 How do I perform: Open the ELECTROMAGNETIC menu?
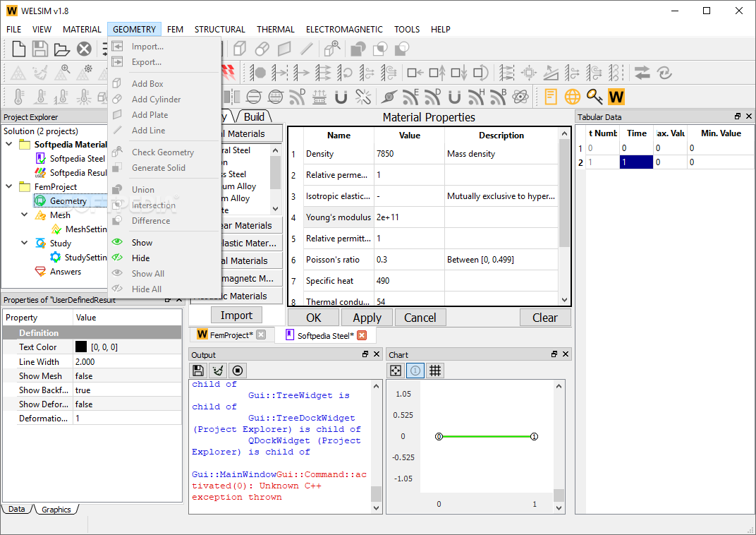tap(344, 30)
